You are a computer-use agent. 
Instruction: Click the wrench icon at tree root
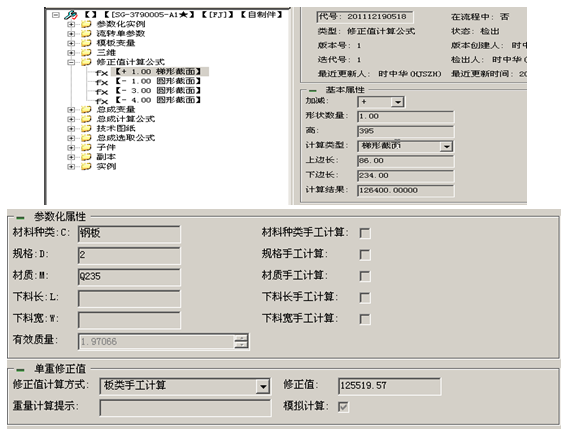71,15
